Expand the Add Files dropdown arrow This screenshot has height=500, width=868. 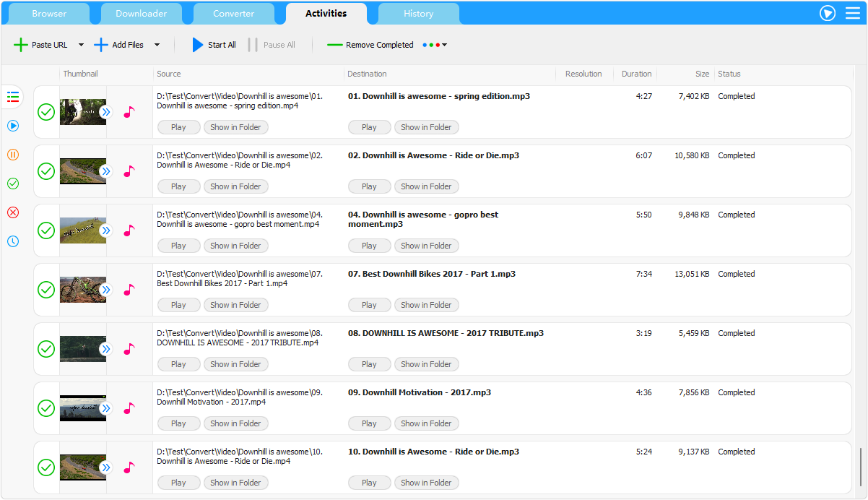[x=157, y=45]
